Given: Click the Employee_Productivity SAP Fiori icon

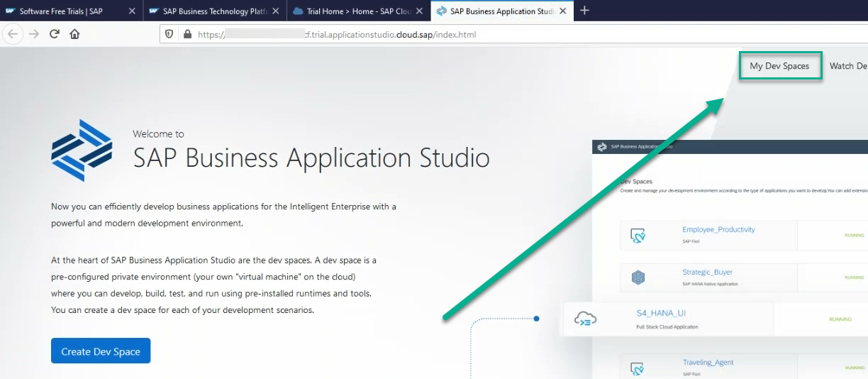Looking at the screenshot, I should point(638,235).
